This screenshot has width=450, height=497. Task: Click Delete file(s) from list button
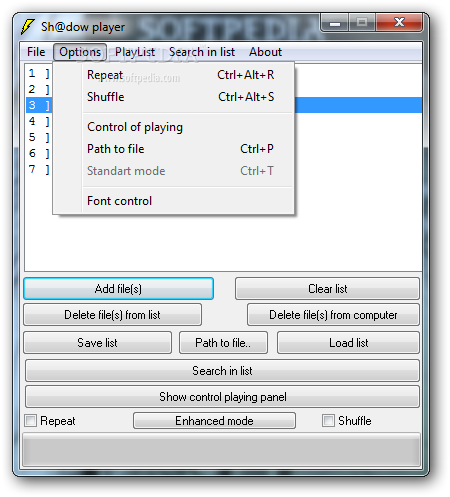pyautogui.click(x=113, y=315)
